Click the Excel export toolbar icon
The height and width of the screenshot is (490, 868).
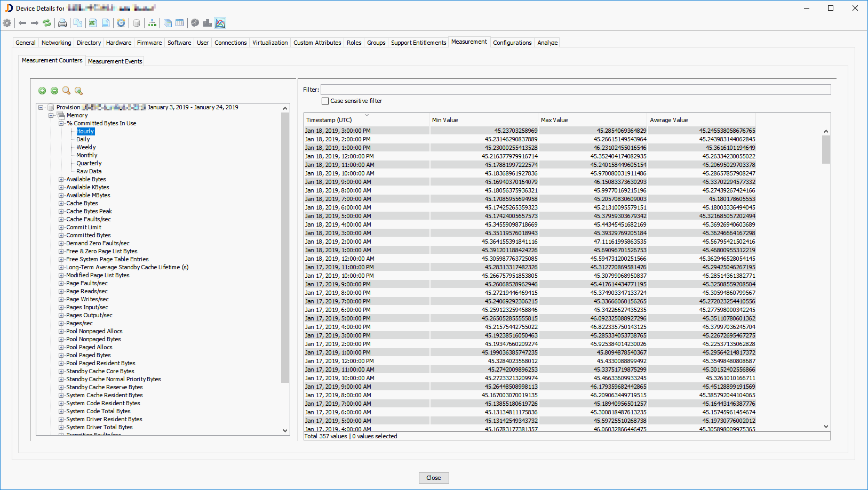coord(93,23)
